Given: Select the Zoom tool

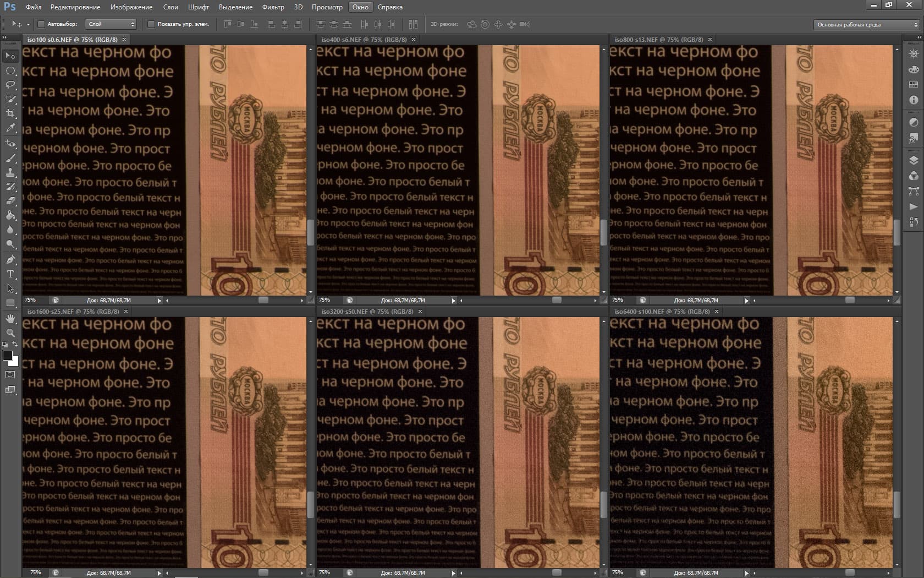Looking at the screenshot, I should 10,333.
